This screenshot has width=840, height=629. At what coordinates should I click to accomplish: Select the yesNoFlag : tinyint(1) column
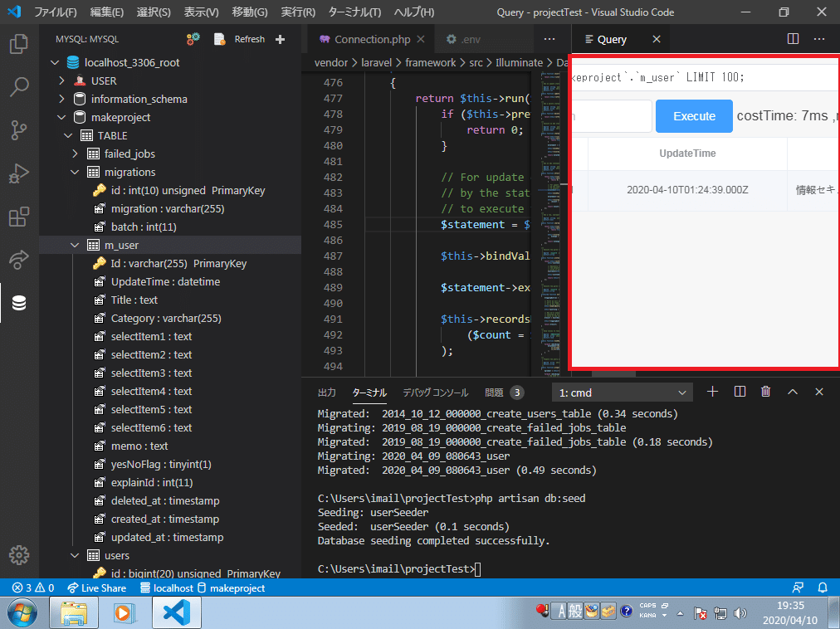pyautogui.click(x=161, y=464)
